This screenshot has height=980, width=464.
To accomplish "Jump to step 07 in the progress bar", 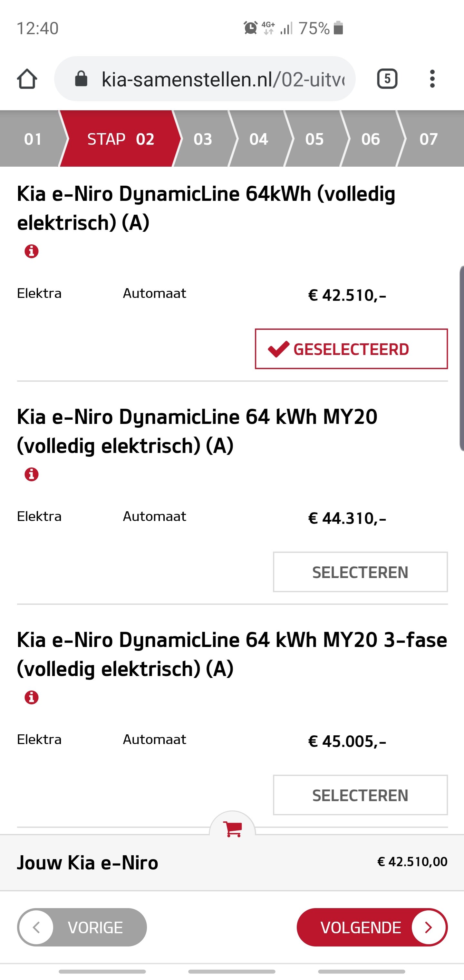I will tap(429, 139).
